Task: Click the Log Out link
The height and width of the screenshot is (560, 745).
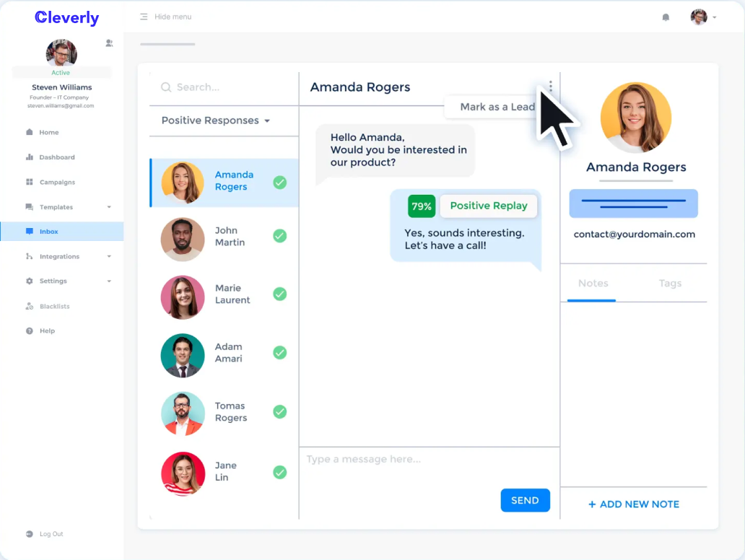Action: pos(51,534)
